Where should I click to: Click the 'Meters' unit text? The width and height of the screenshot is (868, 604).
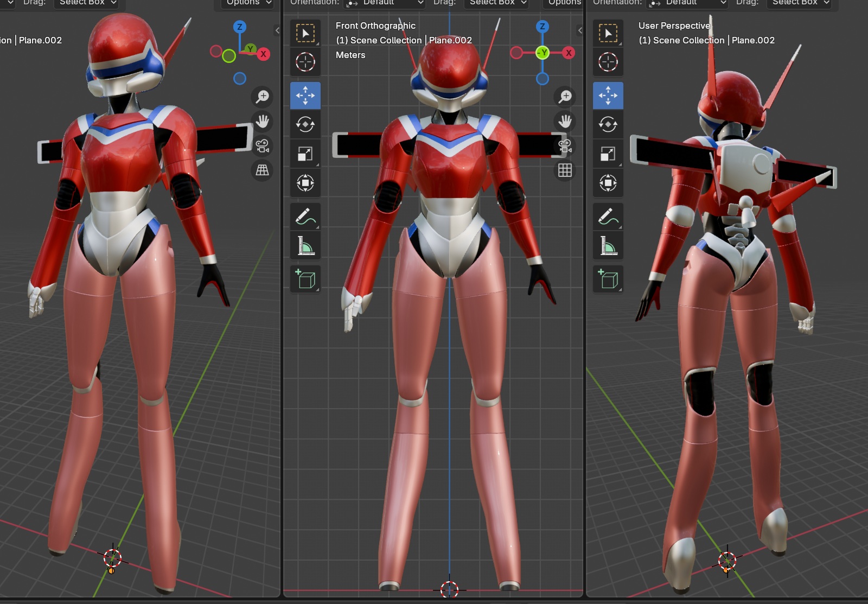(x=350, y=55)
